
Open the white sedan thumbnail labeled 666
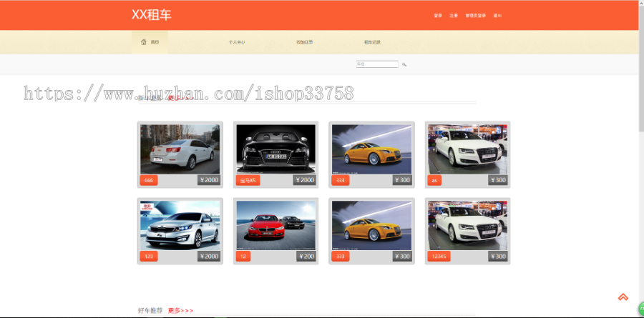tap(180, 149)
